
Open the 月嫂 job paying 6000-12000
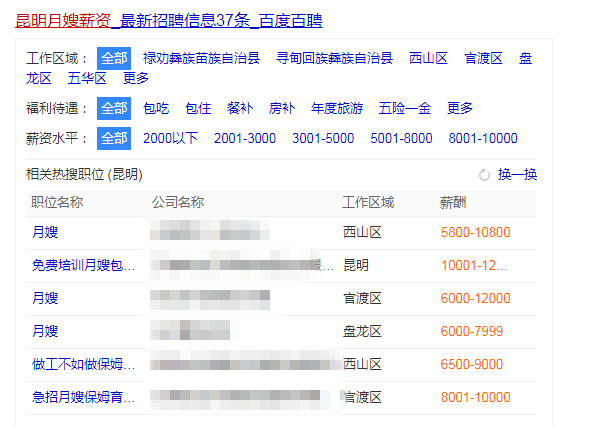[x=45, y=298]
